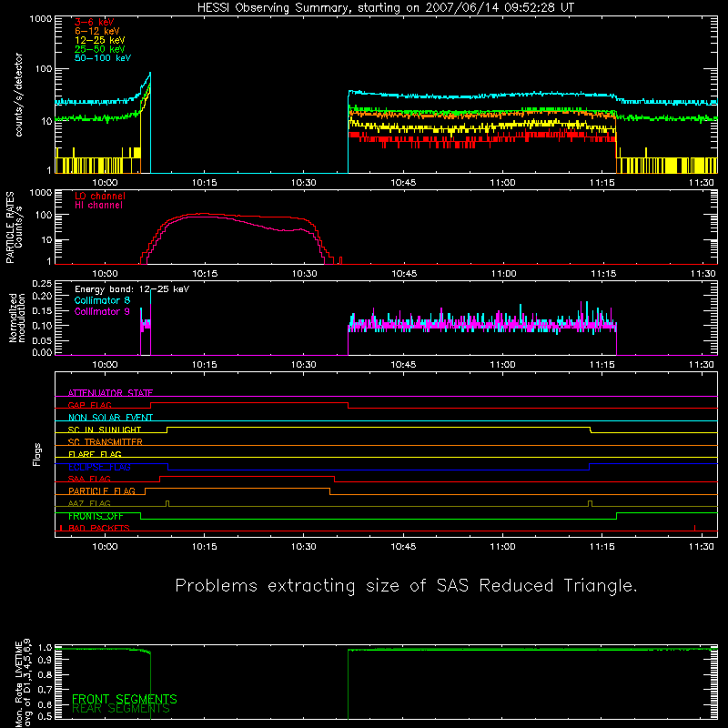Click the 'HESSI Observing Summary' plot title
Viewport: 728px width, 728px height.
coord(386,8)
